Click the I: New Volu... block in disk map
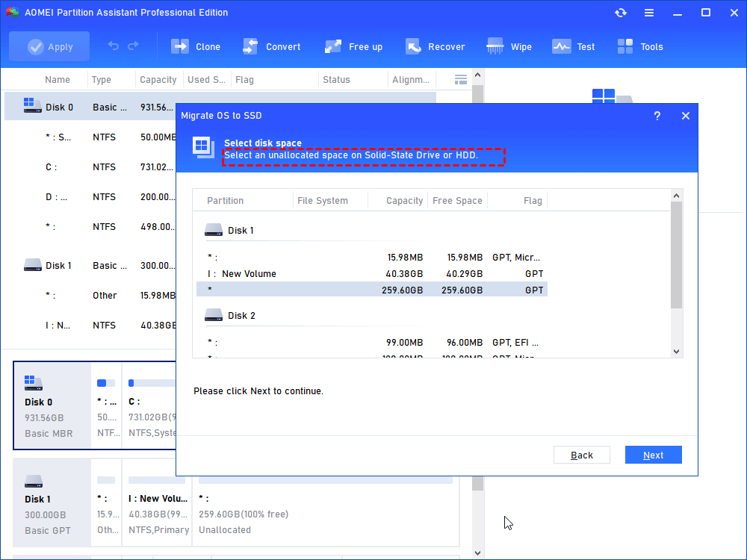Screen dimensions: 747x560 pyautogui.click(x=158, y=503)
